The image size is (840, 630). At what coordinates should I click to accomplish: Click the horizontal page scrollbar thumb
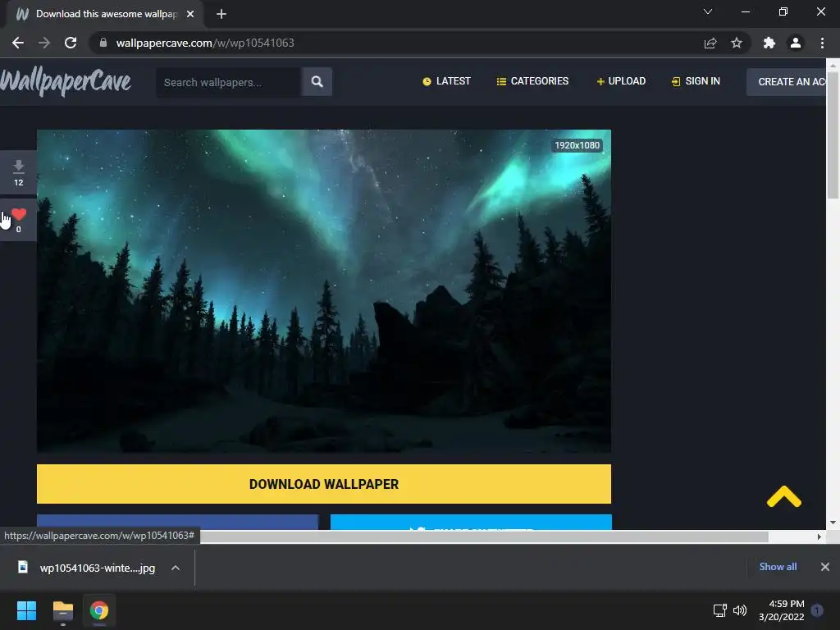484,536
